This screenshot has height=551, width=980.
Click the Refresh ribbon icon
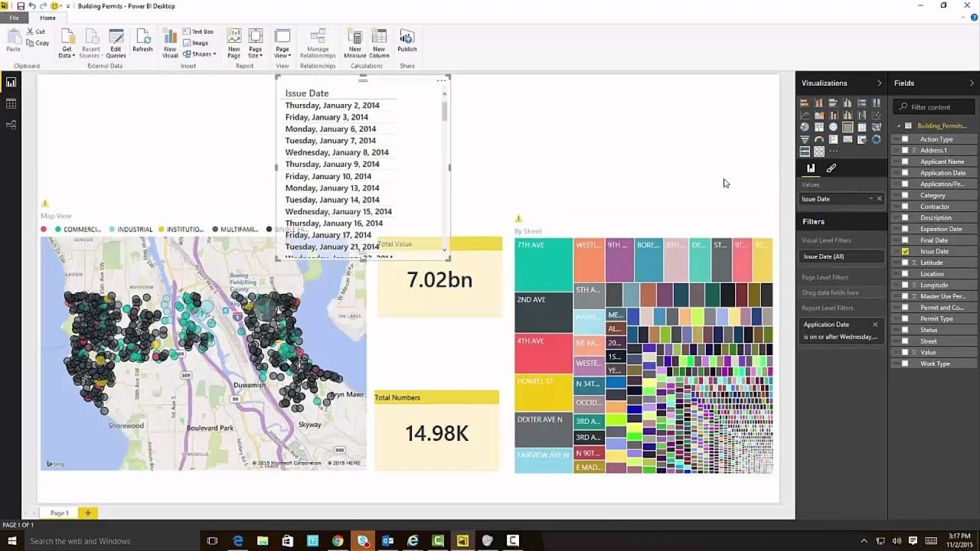[142, 41]
